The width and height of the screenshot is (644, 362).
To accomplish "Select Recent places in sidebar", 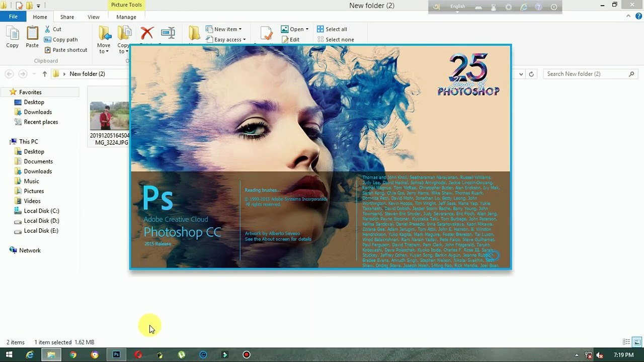I will point(41,122).
